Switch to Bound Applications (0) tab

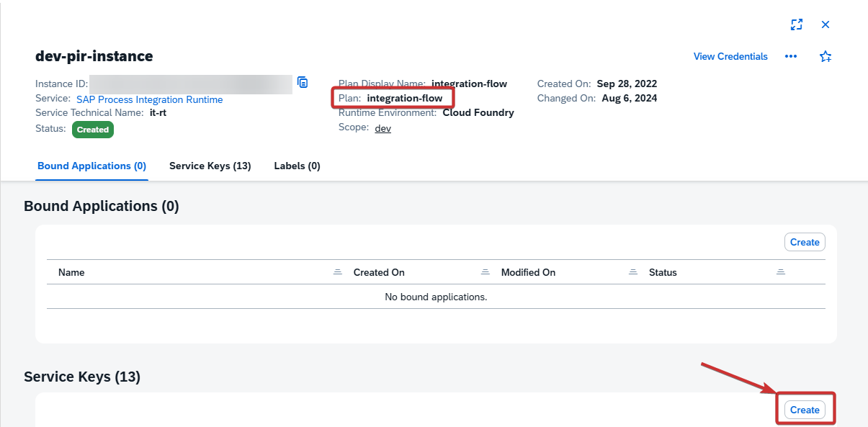point(91,166)
